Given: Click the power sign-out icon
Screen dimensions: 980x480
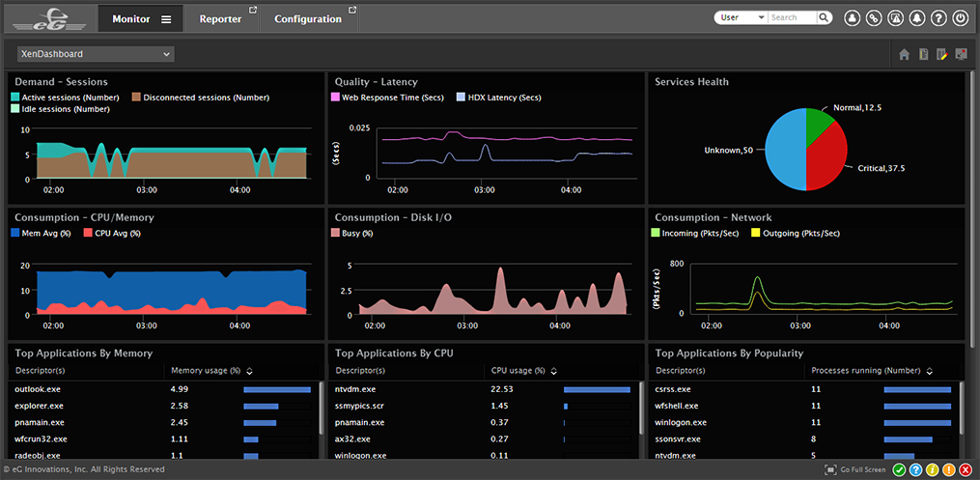Looking at the screenshot, I should tap(960, 18).
